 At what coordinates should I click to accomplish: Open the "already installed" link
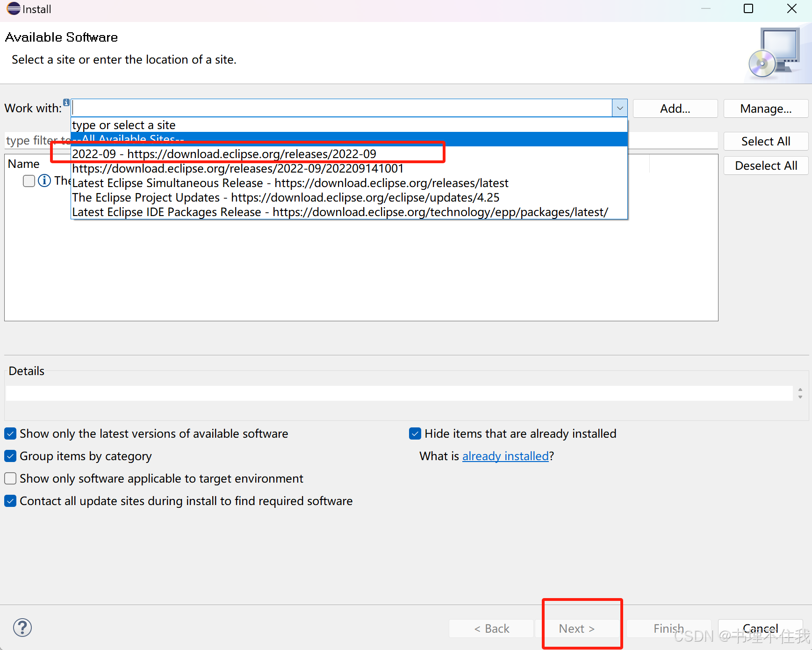coord(505,456)
